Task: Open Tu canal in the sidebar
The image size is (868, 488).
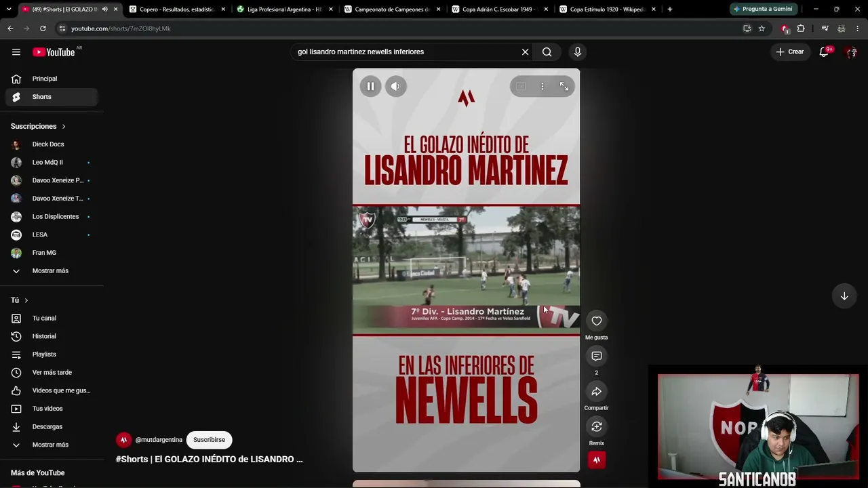Action: click(52, 319)
